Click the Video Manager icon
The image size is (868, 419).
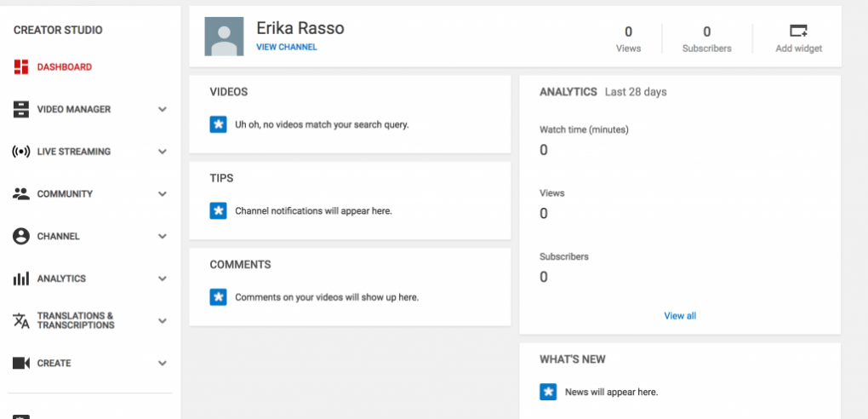(21, 110)
